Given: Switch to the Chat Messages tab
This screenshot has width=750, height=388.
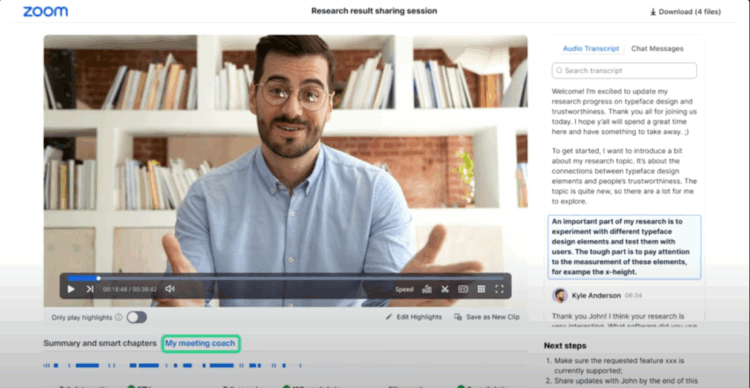Looking at the screenshot, I should click(657, 49).
